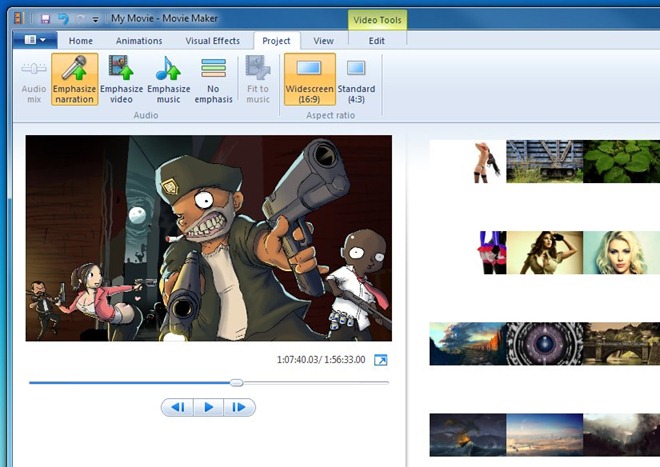Select the blonde woman portrait clip
This screenshot has height=467, width=660.
pyautogui.click(x=621, y=253)
